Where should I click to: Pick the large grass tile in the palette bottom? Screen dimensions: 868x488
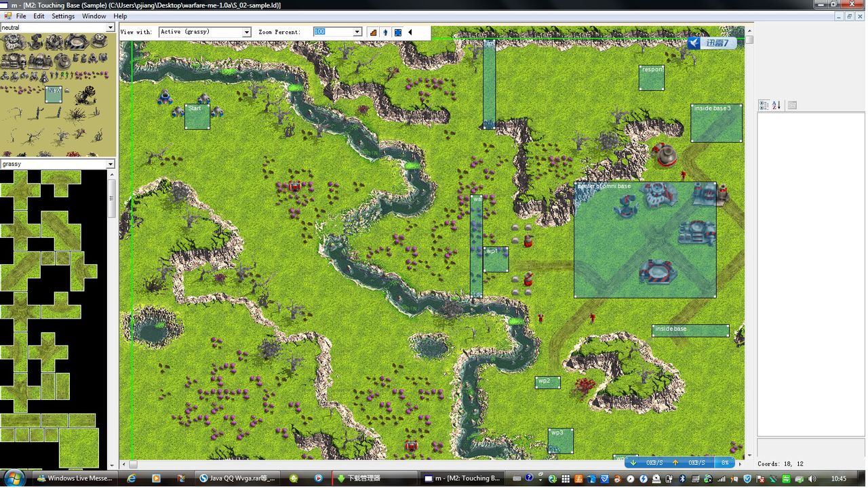[x=79, y=447]
